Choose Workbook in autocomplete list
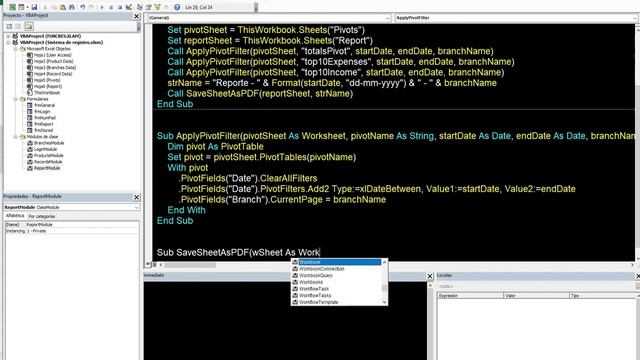 point(336,262)
